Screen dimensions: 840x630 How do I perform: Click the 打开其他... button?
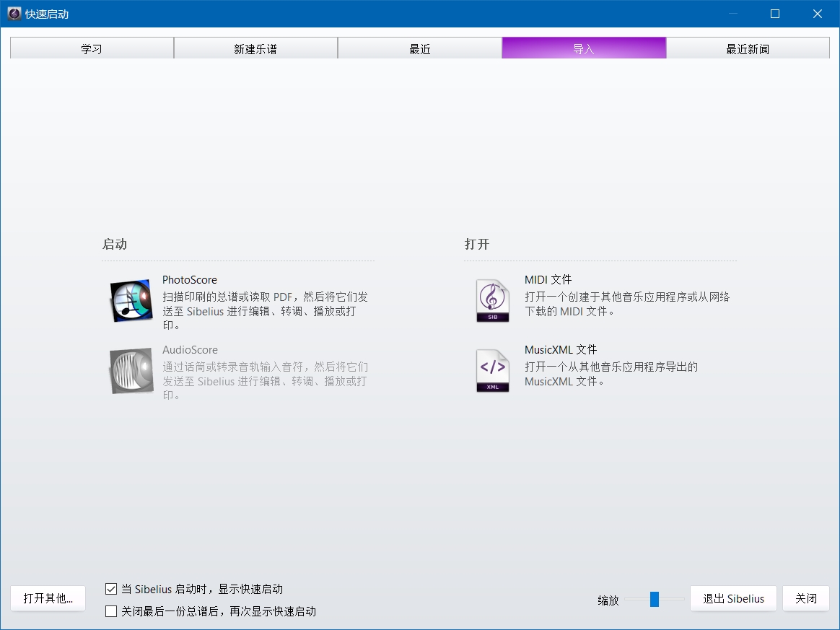tap(48, 598)
